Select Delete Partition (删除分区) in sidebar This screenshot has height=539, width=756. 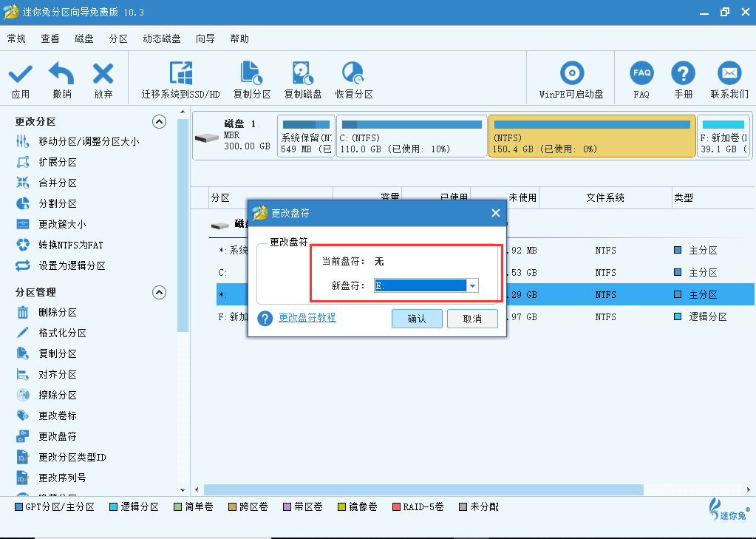[47, 312]
